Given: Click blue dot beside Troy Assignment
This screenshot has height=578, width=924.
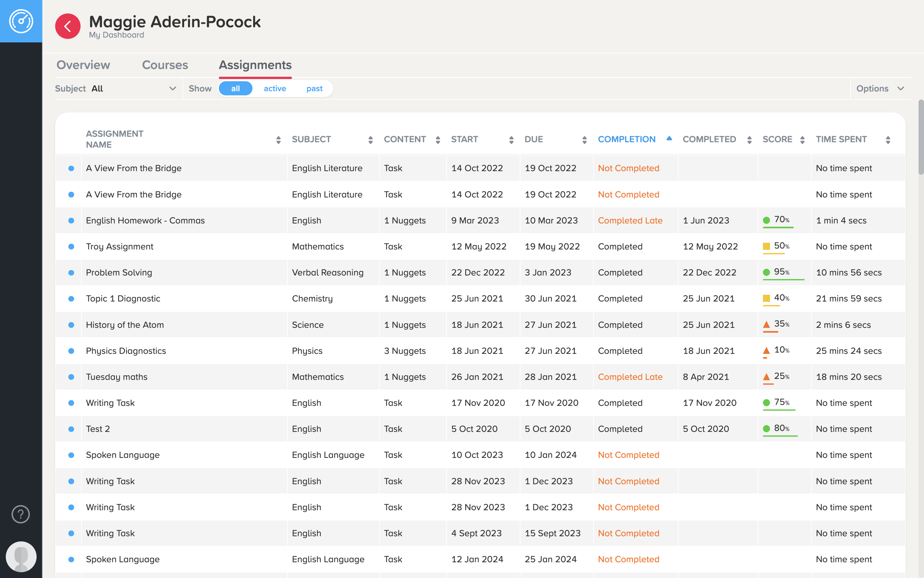Looking at the screenshot, I should [x=71, y=247].
